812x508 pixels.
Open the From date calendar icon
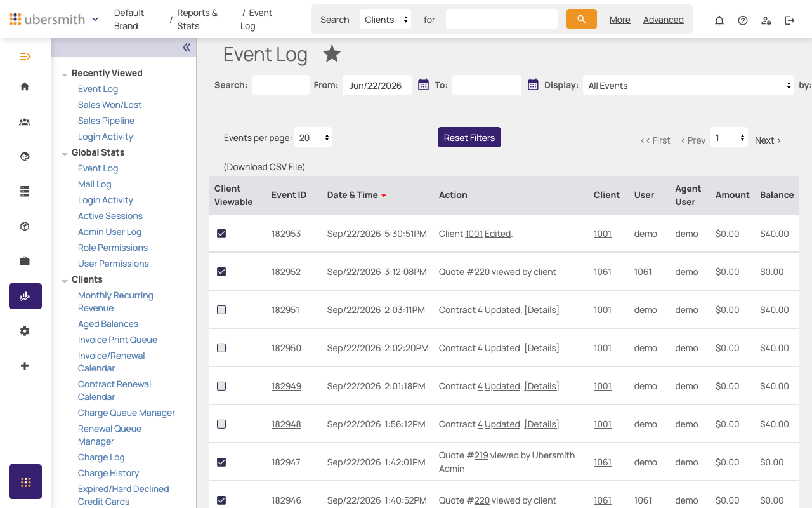(x=423, y=84)
